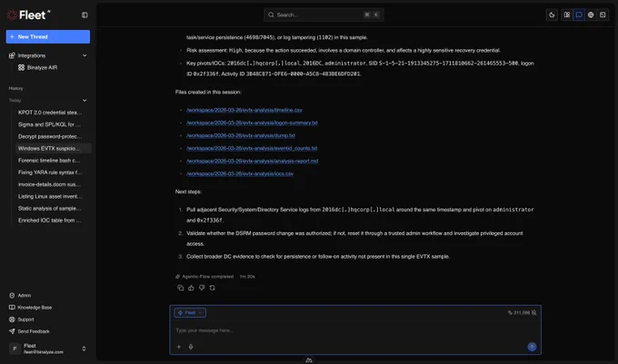This screenshot has height=364, width=618.
Task: Open the Fleet account switcher arrows
Action: 84,349
